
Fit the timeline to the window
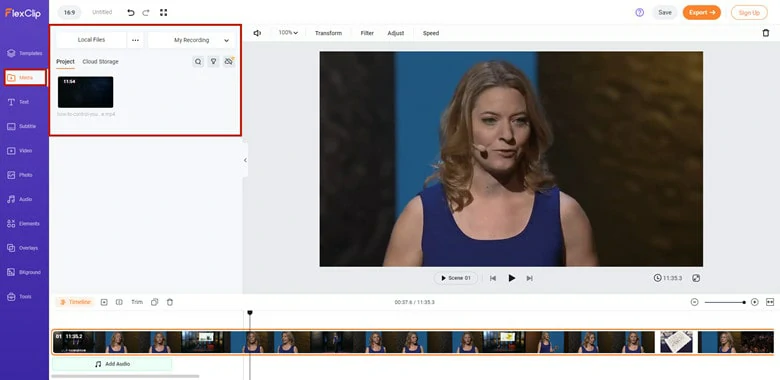[770, 302]
